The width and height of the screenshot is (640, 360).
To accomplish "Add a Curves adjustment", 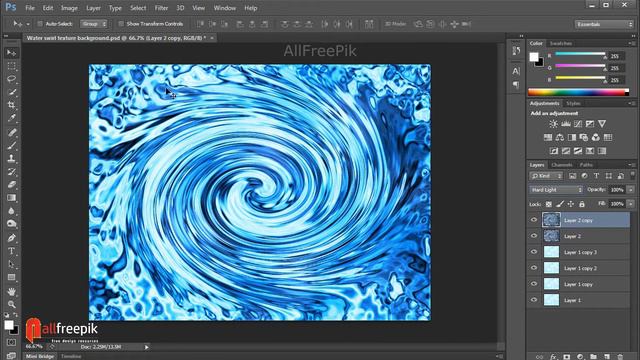I will click(x=578, y=124).
